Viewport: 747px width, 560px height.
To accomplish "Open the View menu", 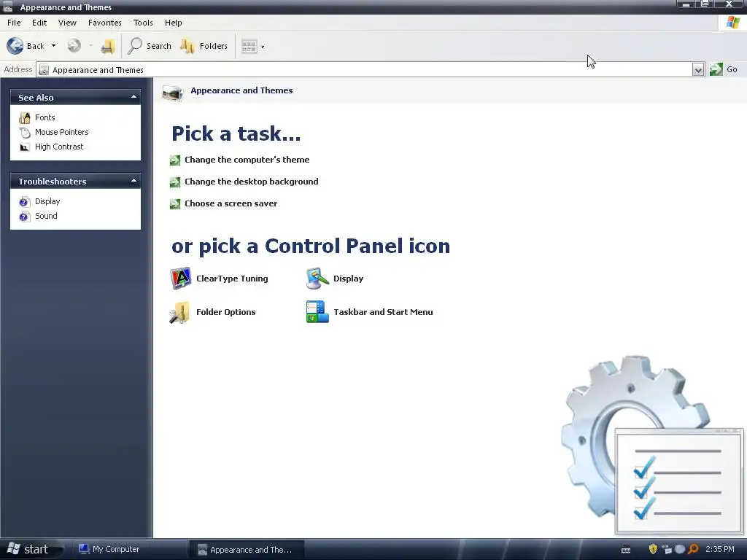I will pos(67,23).
